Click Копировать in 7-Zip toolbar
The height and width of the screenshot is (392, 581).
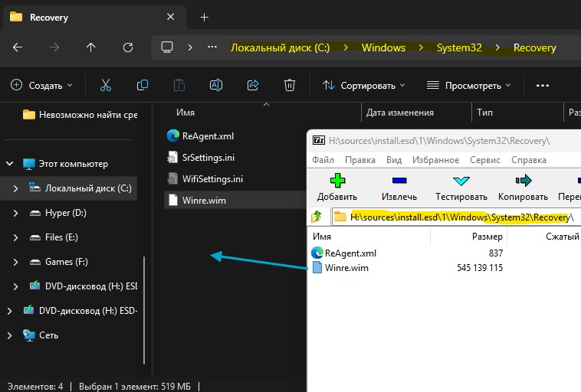523,188
